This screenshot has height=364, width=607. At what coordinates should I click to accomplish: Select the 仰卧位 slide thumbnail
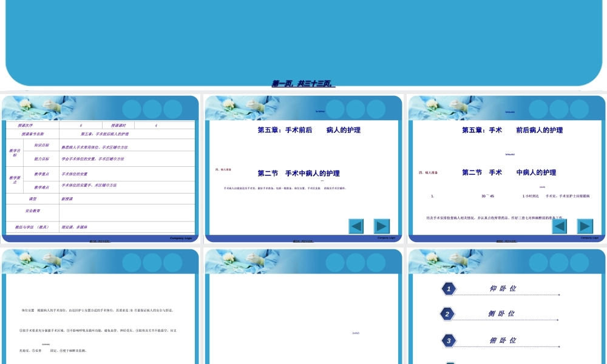[507, 303]
